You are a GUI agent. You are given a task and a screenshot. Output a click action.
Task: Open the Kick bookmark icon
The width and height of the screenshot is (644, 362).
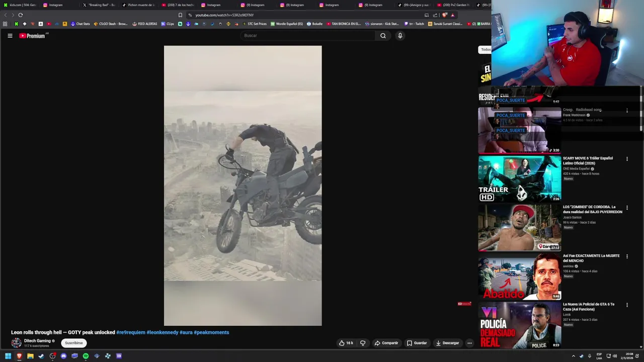[17, 24]
